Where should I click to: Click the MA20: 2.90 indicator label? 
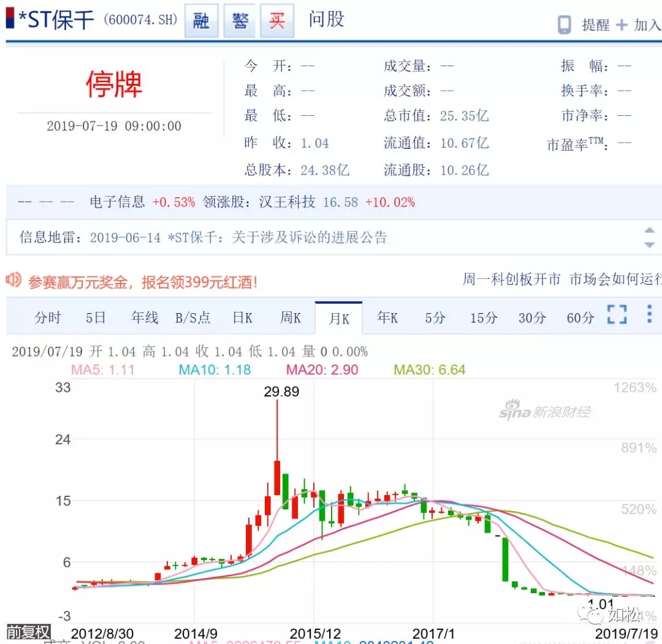(x=322, y=370)
